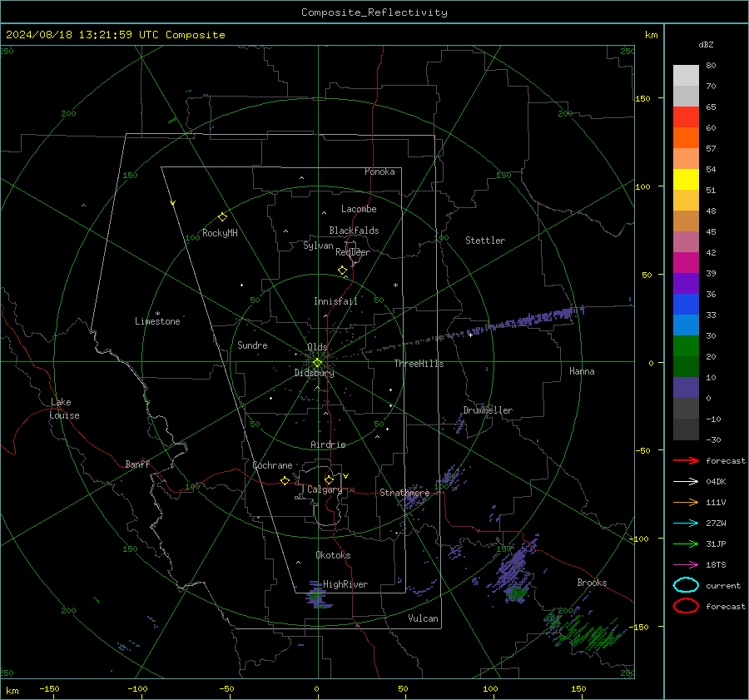Click the yellow diamond marker above Calgary
This screenshot has height=700, width=749.
329,479
